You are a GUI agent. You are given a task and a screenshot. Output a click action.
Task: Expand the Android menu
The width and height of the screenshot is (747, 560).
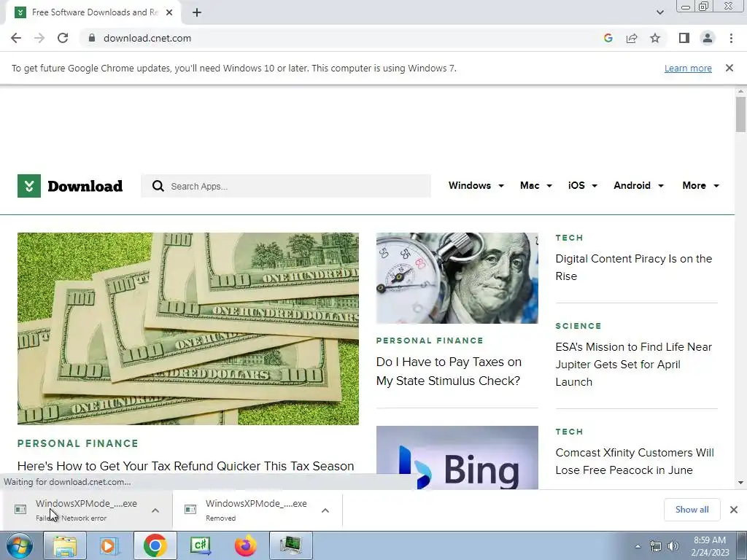[x=638, y=186]
